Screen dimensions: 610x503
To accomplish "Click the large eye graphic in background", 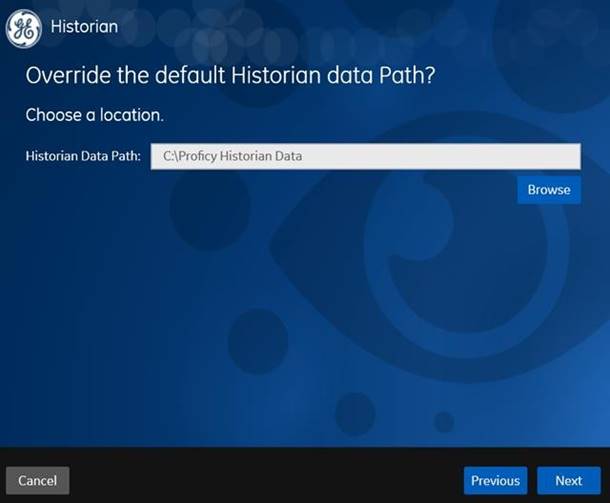I will point(440,249).
